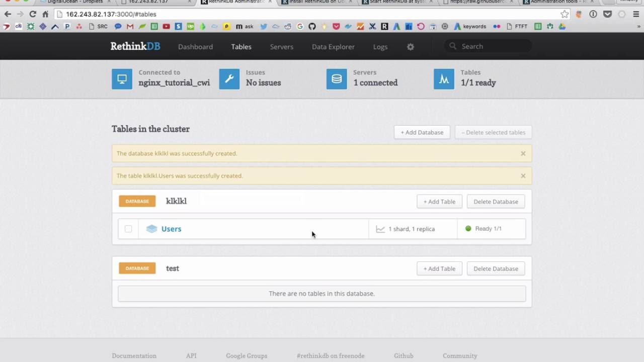Click the 'nginx_tutorial_cwi' server name

point(174,83)
